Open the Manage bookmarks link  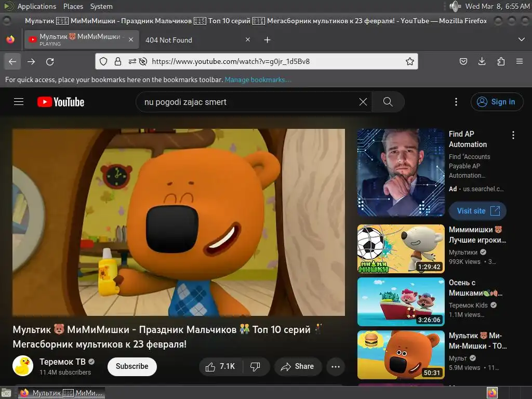tap(258, 79)
